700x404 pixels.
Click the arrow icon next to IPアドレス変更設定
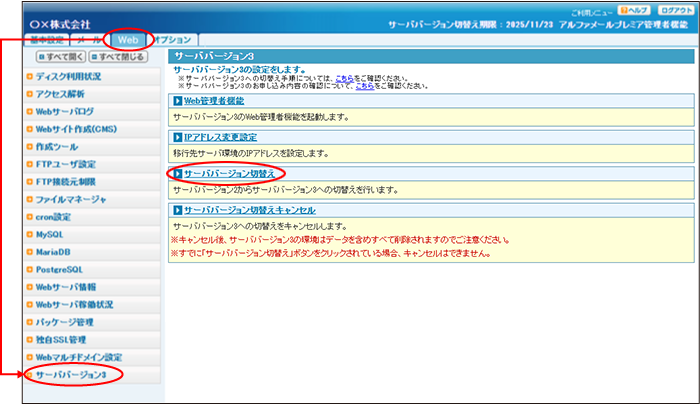click(x=177, y=137)
